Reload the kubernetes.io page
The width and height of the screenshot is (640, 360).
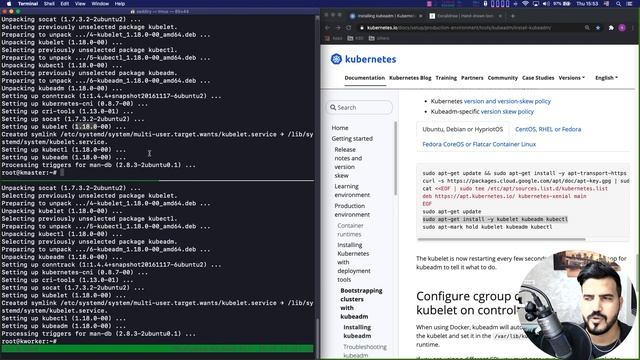coord(349,28)
